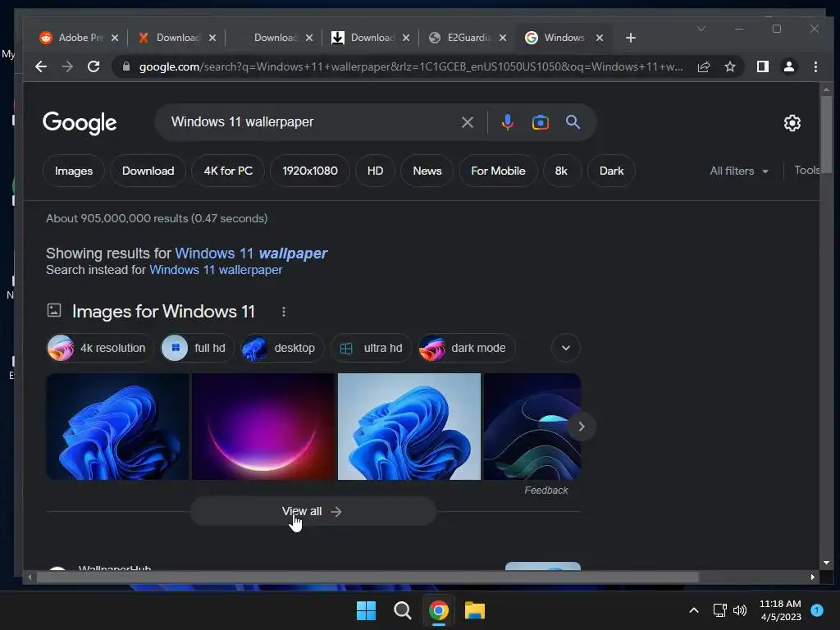840x630 pixels.
Task: Select the 1920x1080 filter chip
Action: tap(310, 171)
